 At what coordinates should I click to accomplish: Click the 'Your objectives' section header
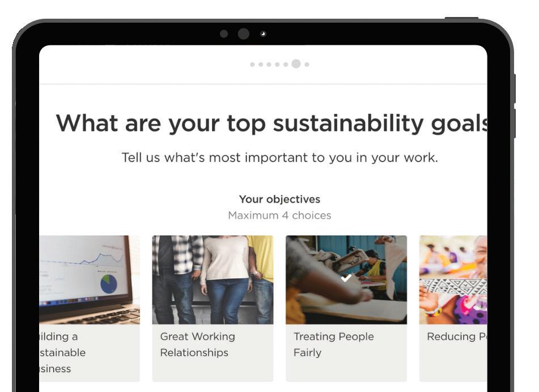click(279, 199)
